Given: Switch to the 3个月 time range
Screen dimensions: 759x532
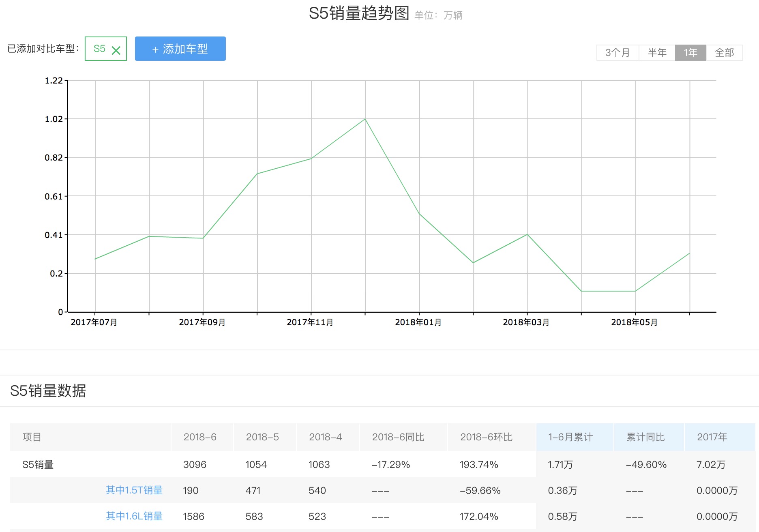Looking at the screenshot, I should click(617, 52).
